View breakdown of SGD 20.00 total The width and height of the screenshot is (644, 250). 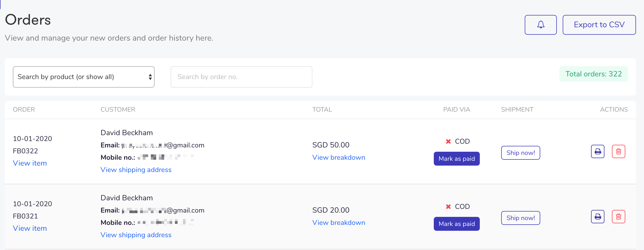[339, 223]
